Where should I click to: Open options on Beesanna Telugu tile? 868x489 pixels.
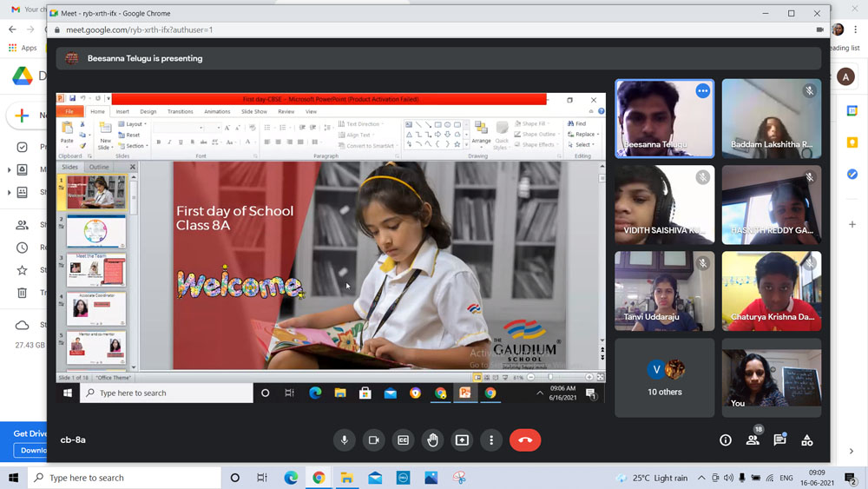(x=702, y=91)
